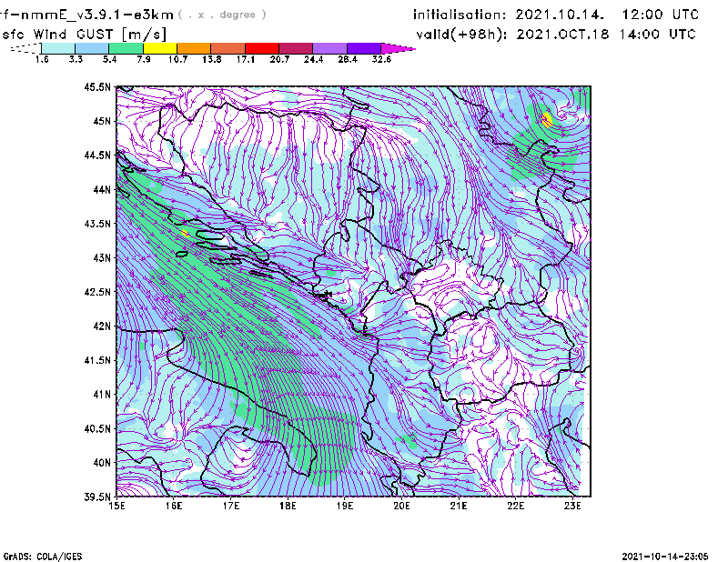Click the "18E" longitude label
Image resolution: width=728 pixels, height=562 pixels.
click(288, 506)
